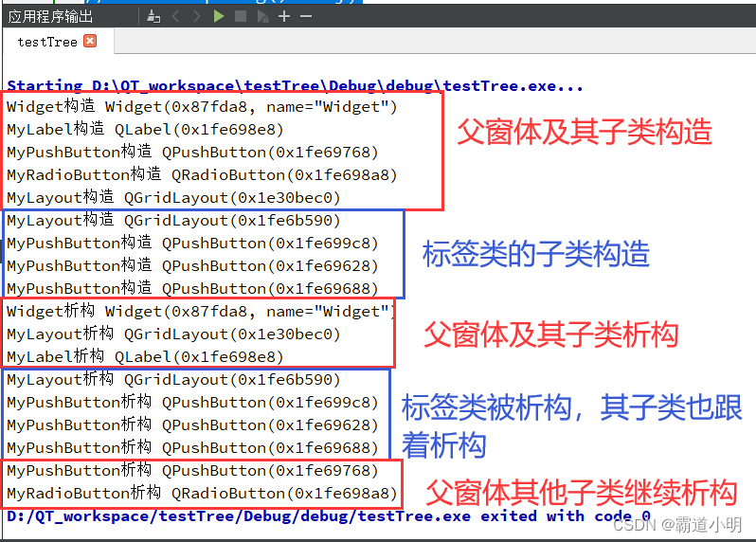Go to next output with right chevron
756x542 pixels.
(x=197, y=17)
